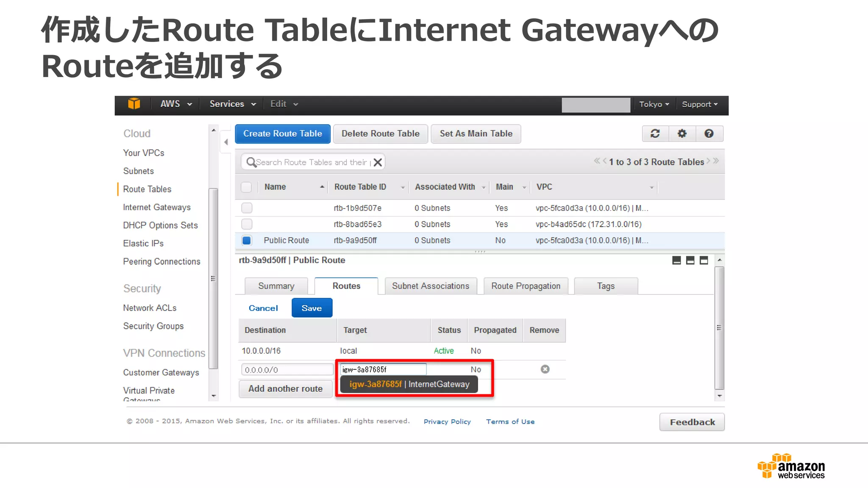Screen dimensions: 868x488
Task: Sort by Name column header
Action: click(x=294, y=187)
